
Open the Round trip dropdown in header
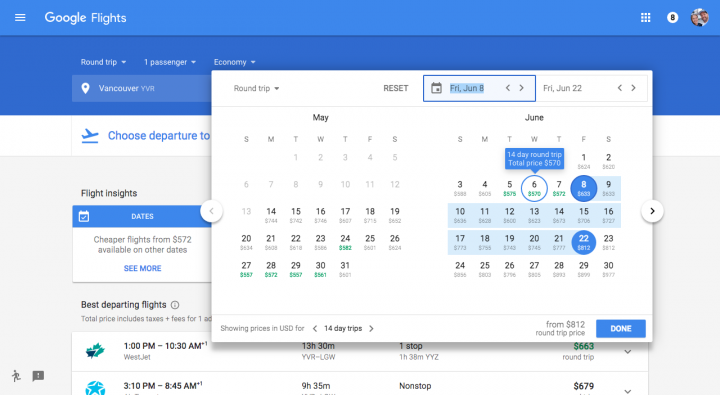point(103,62)
